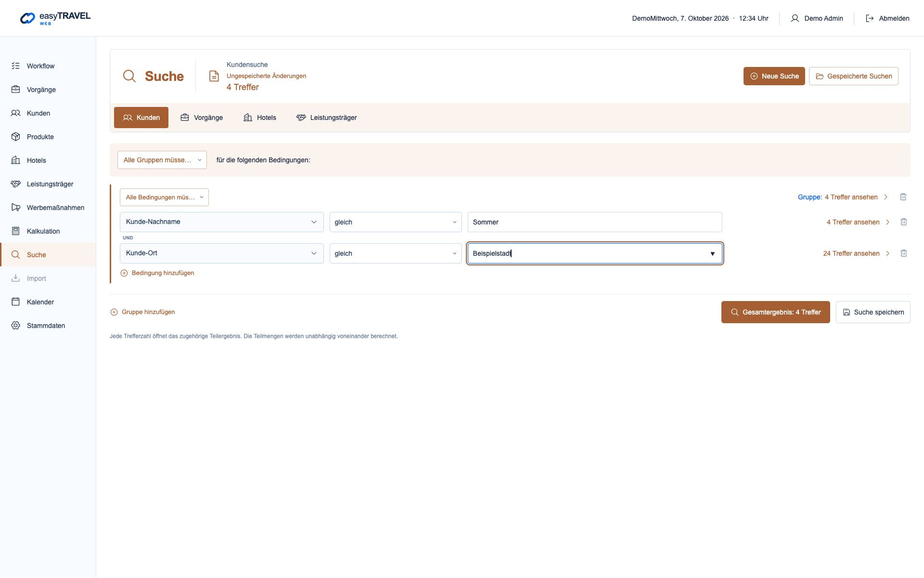The height and width of the screenshot is (578, 924).
Task: Open the Kunde-Ort field dropdown
Action: tap(221, 253)
